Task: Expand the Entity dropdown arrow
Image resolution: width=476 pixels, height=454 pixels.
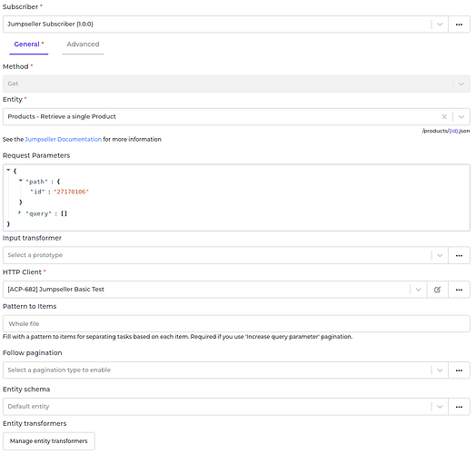Action: (x=461, y=116)
